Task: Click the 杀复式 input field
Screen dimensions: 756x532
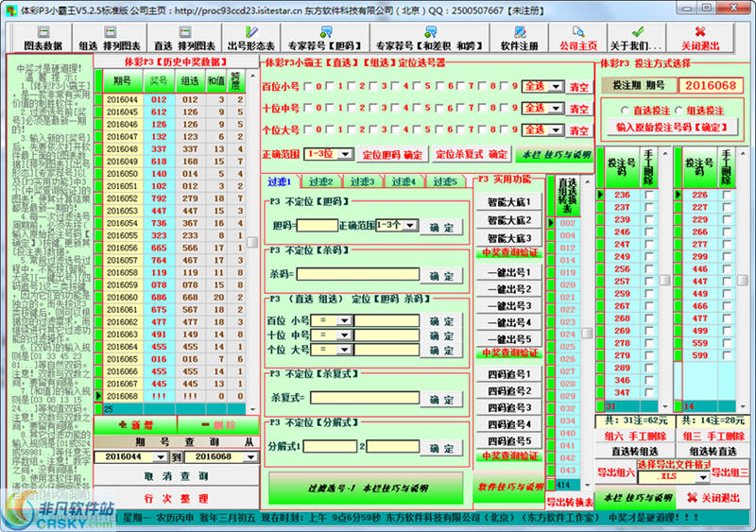Action: point(365,398)
